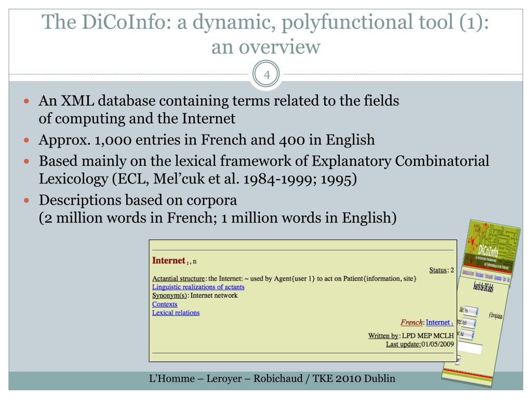Click 'Descriptions based on corpora' bullet
The height and width of the screenshot is (399, 532).
(x=218, y=209)
